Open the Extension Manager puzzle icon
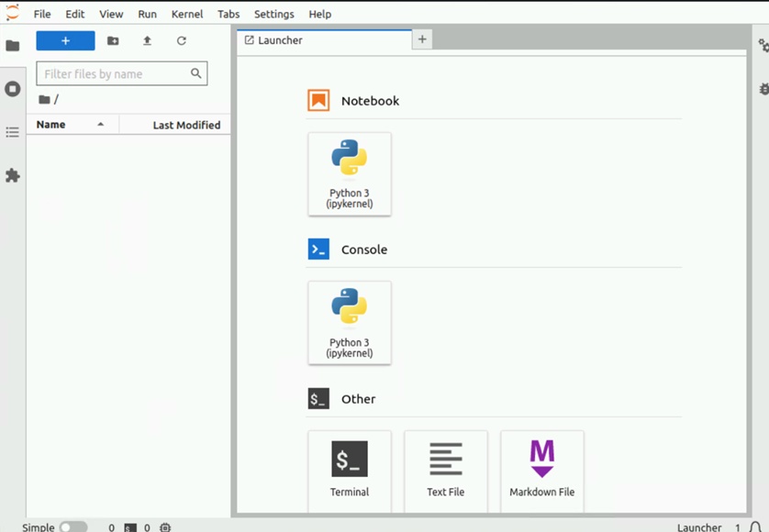769x532 pixels. 12,175
